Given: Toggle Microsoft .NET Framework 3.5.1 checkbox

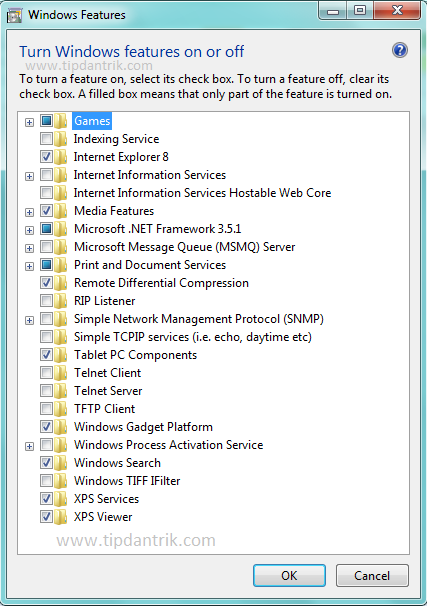Looking at the screenshot, I should click(46, 229).
